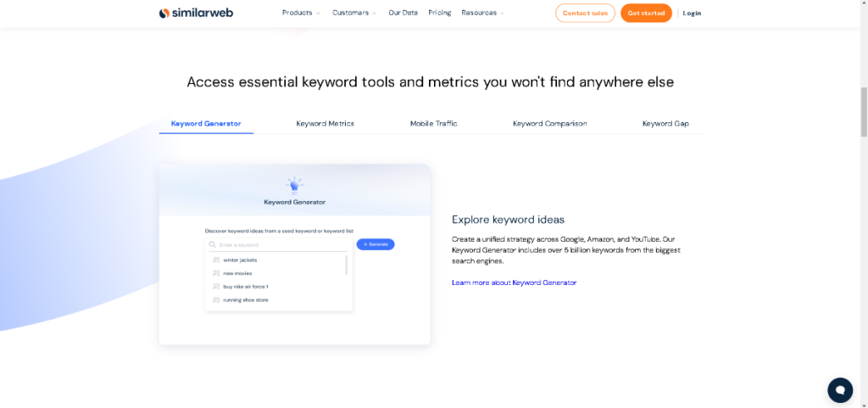Switch to the Keyword Metrics tab

click(325, 124)
